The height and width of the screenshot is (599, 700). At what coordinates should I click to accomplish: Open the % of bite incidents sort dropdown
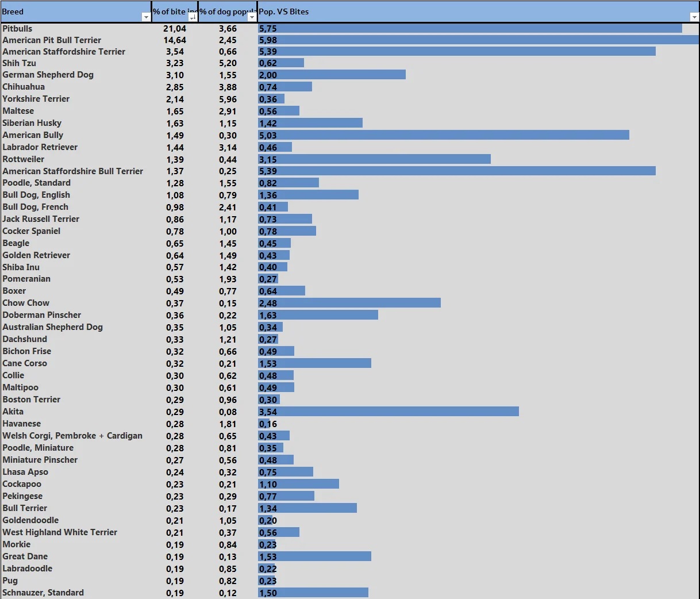pyautogui.click(x=193, y=17)
